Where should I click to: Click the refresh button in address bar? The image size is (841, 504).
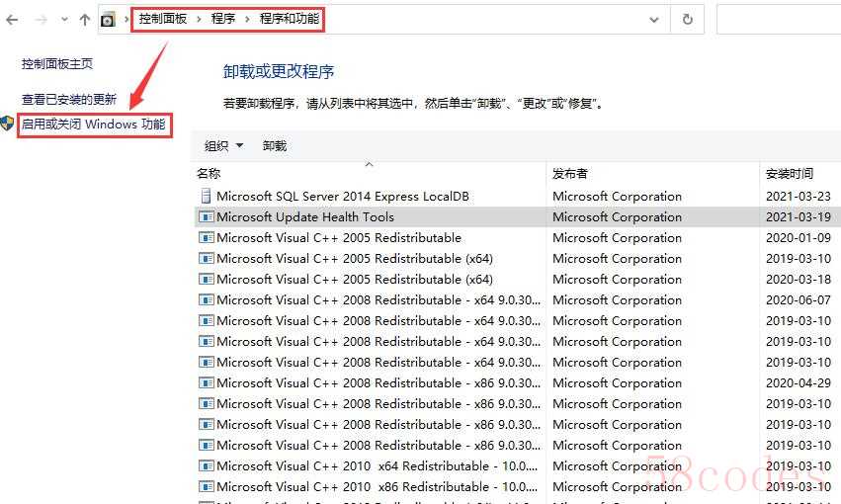tap(687, 19)
